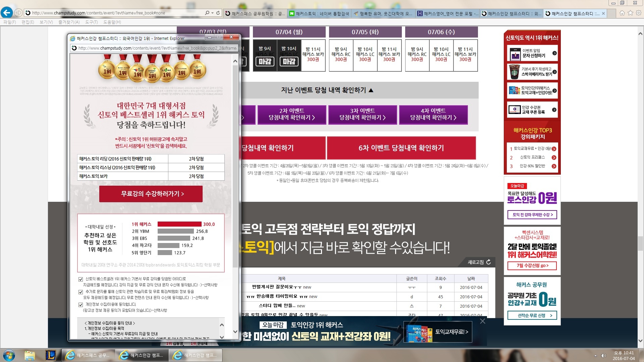
Task: Click the arrow icon on 문자 신청하기
Action: click(x=554, y=53)
